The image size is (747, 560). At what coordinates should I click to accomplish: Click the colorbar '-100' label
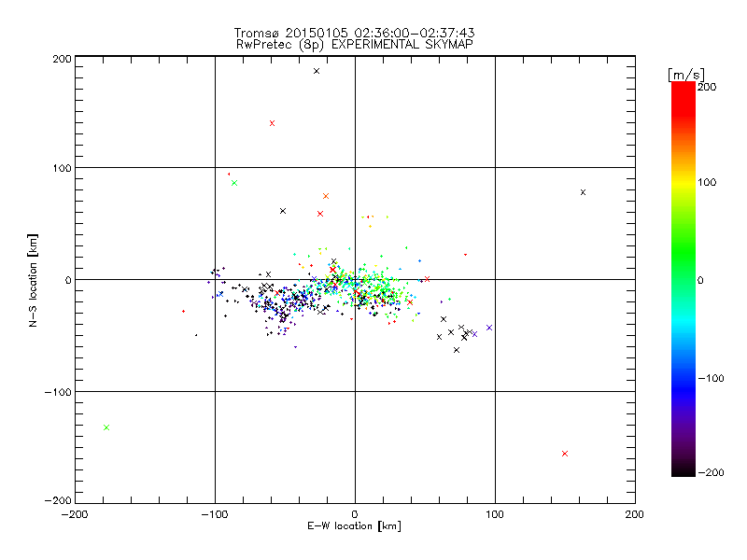click(711, 378)
